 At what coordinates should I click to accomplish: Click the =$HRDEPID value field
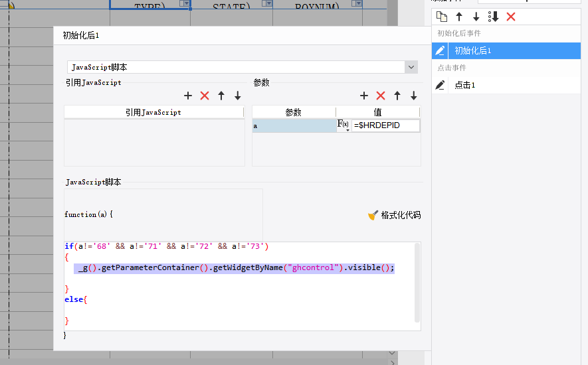click(385, 125)
